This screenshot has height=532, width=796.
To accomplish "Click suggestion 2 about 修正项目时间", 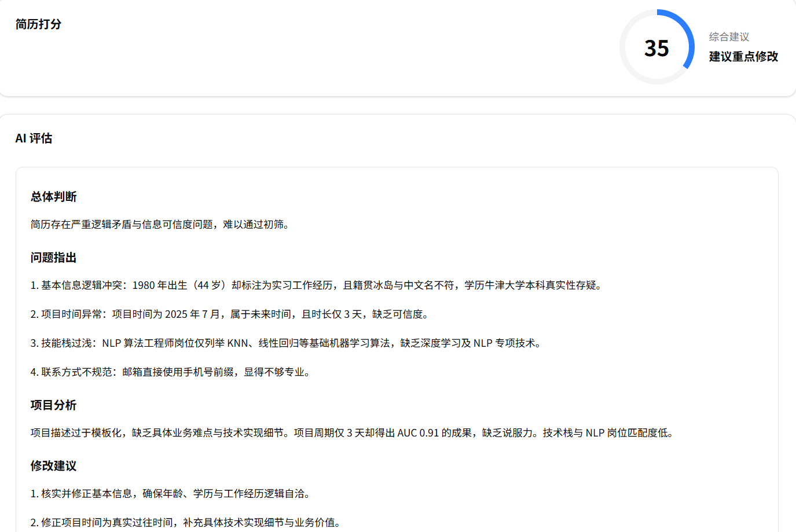I will pyautogui.click(x=187, y=523).
